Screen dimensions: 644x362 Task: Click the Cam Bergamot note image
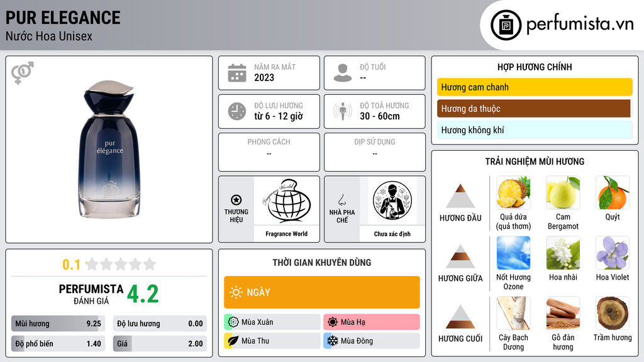563,192
